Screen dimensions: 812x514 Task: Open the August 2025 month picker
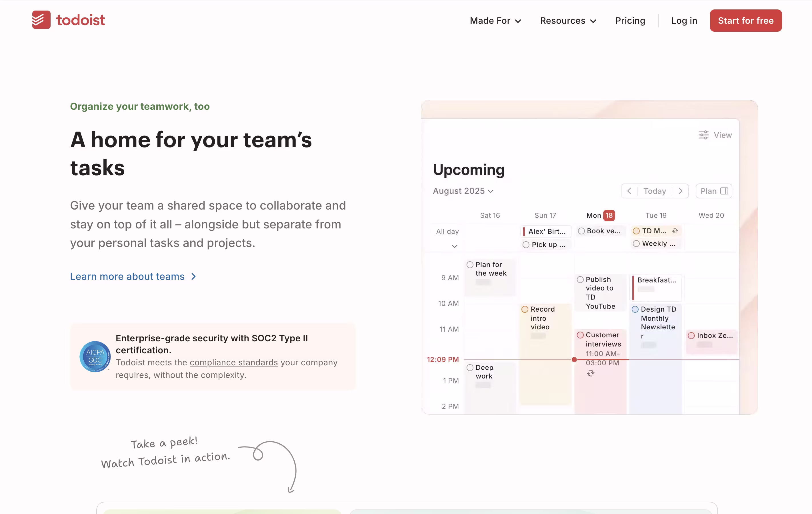click(x=463, y=191)
